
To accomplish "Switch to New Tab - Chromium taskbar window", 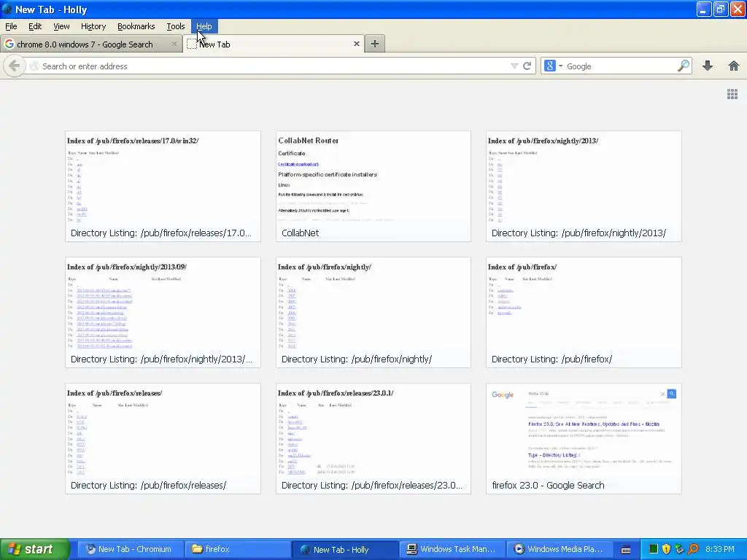I will [x=130, y=549].
